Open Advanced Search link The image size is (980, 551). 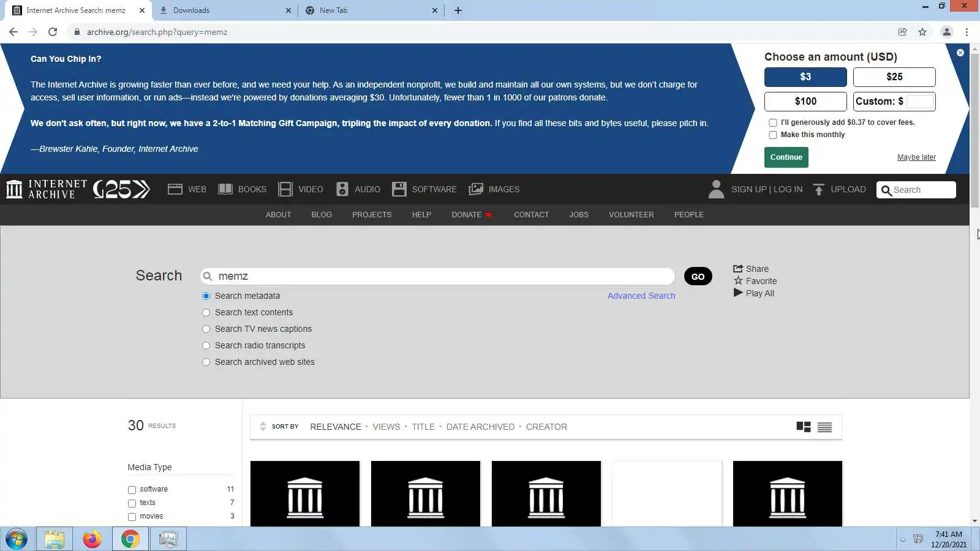pos(641,296)
